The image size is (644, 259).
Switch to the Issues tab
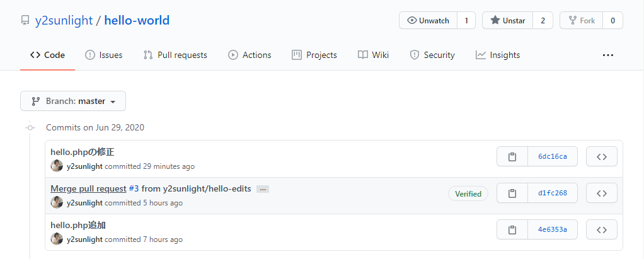[x=104, y=55]
